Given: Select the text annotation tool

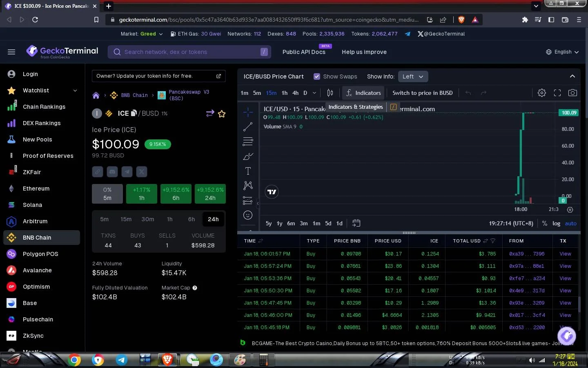Looking at the screenshot, I should tap(248, 171).
